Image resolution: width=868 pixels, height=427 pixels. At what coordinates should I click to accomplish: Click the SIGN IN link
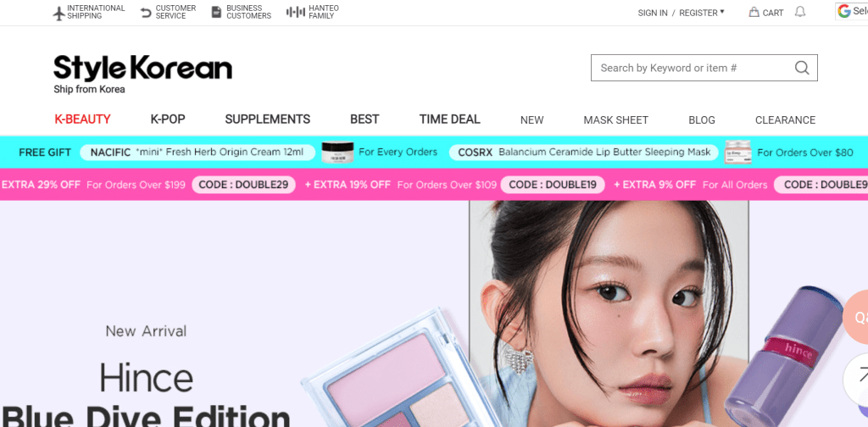[x=653, y=13]
